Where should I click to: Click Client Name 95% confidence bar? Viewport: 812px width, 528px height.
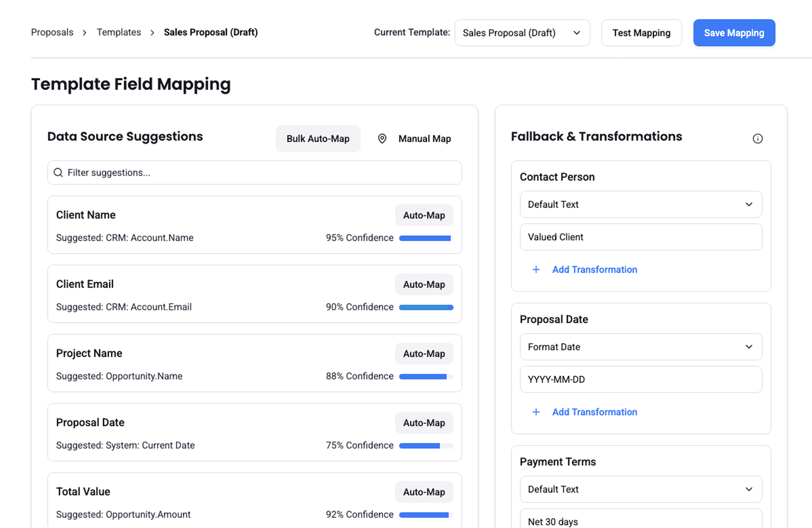tap(425, 238)
